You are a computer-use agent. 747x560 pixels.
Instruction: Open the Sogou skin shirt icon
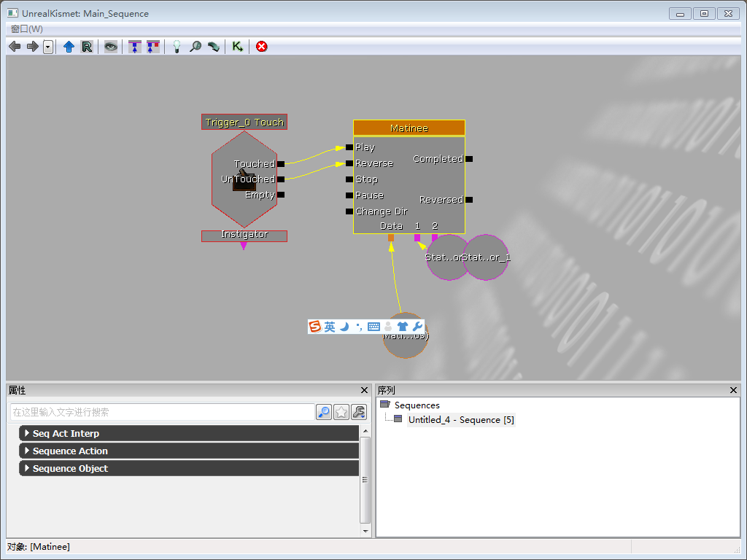click(x=403, y=327)
